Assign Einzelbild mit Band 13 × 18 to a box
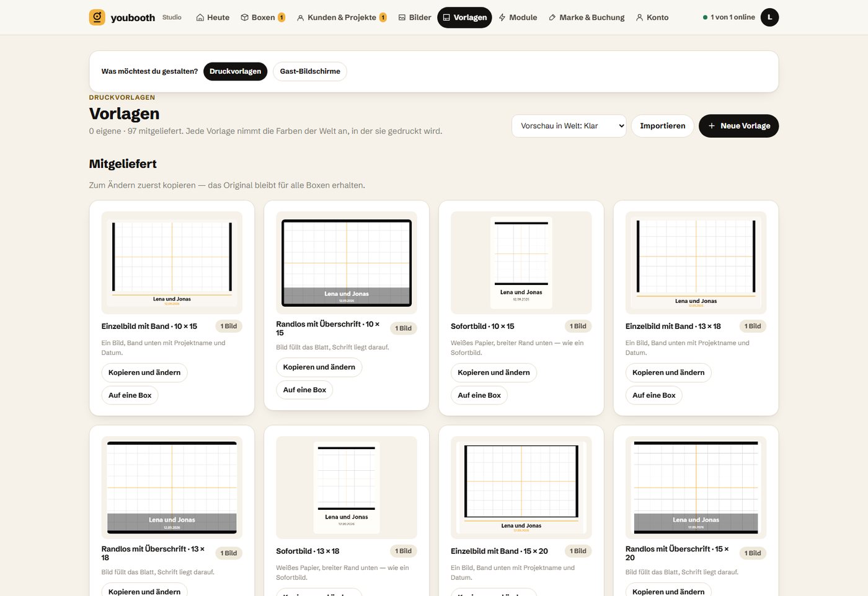Image resolution: width=868 pixels, height=596 pixels. (x=653, y=395)
